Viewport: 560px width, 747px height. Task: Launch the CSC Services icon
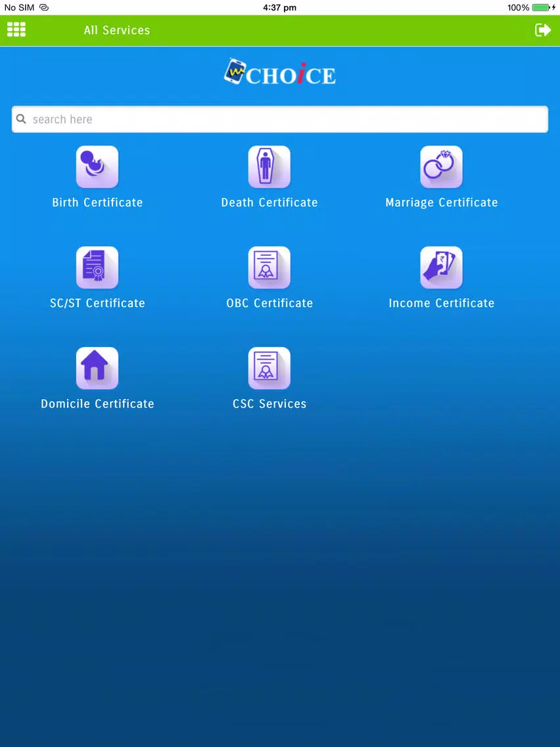[269, 368]
